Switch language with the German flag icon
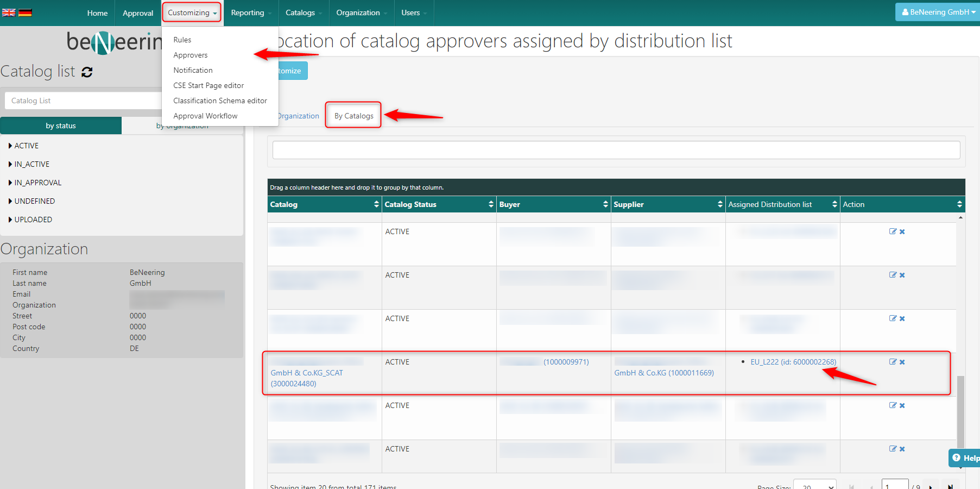This screenshot has height=489, width=980. [x=25, y=12]
